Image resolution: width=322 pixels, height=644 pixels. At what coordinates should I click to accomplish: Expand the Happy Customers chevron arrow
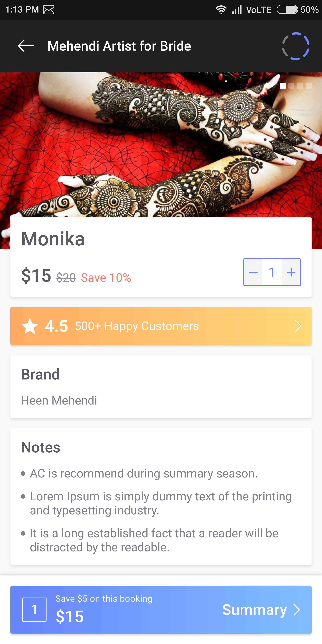click(x=298, y=326)
